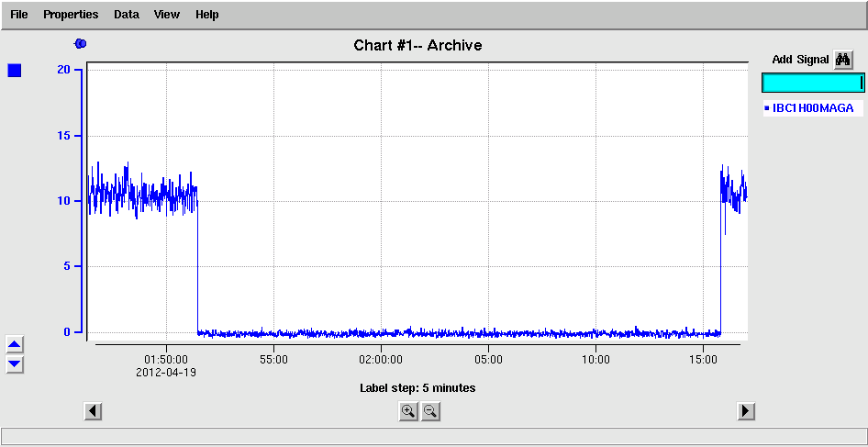Click the empty status bar at bottom
868x447 pixels.
pyautogui.click(x=433, y=436)
